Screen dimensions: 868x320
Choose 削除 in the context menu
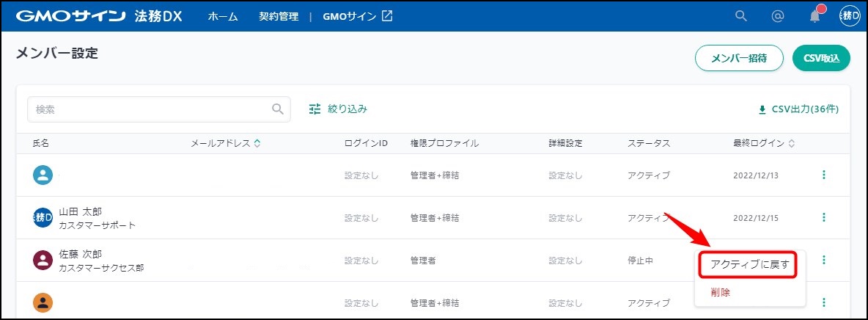point(720,292)
